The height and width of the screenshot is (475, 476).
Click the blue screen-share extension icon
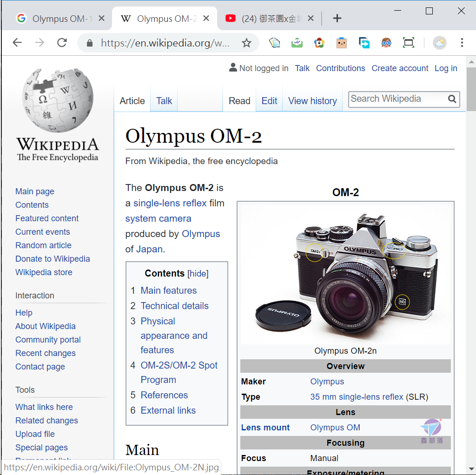364,43
